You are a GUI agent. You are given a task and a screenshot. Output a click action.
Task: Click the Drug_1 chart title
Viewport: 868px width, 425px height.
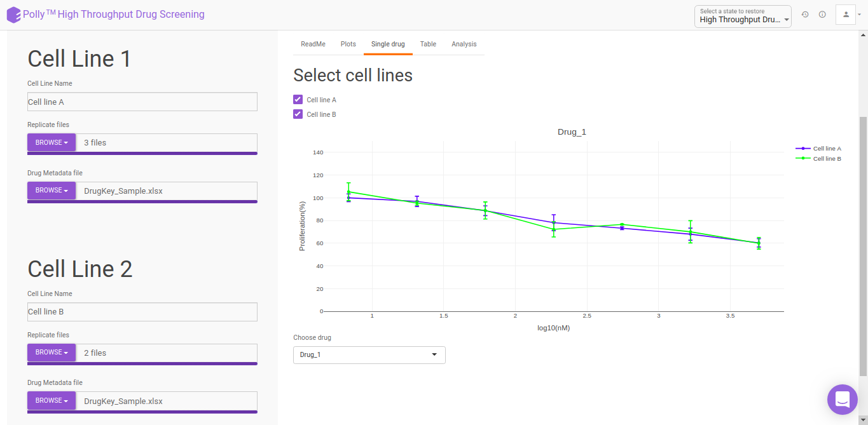(x=572, y=132)
